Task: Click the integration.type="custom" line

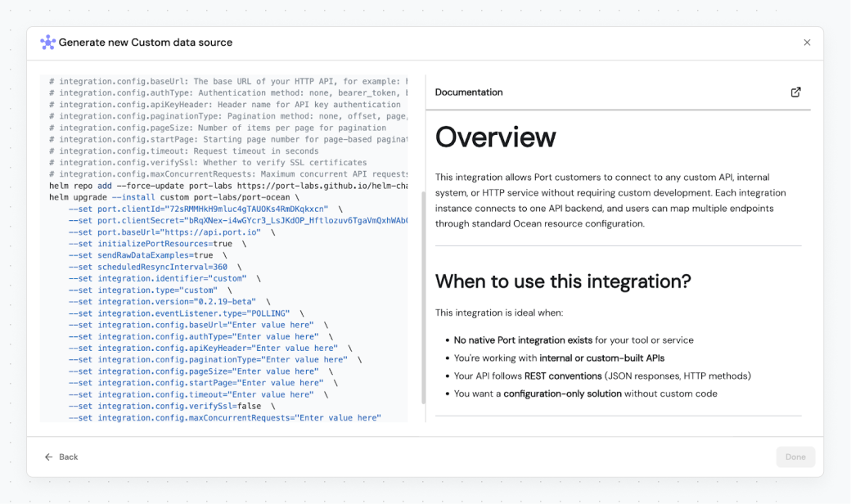Action: [x=150, y=290]
